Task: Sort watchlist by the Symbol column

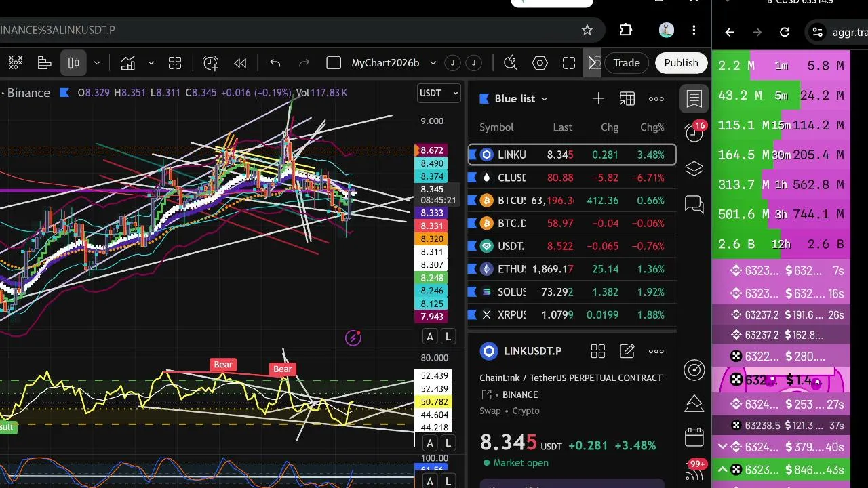Action: tap(496, 127)
